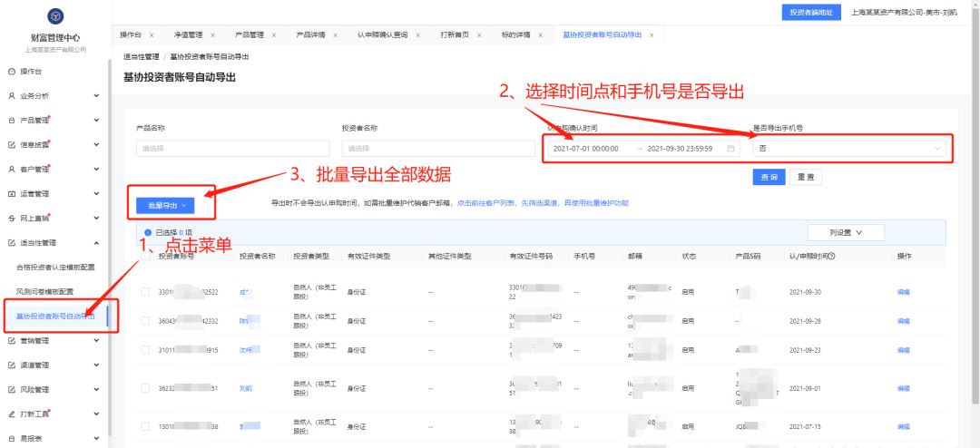Screen dimensions: 980x448
Task: Tick the checkbox for investor 刘凯 row
Action: pyautogui.click(x=145, y=388)
